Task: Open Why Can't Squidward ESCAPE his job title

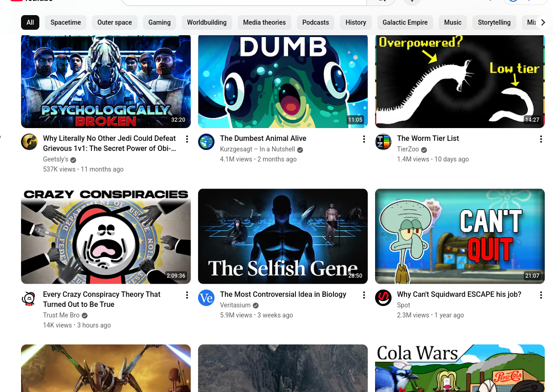Action: tap(459, 294)
